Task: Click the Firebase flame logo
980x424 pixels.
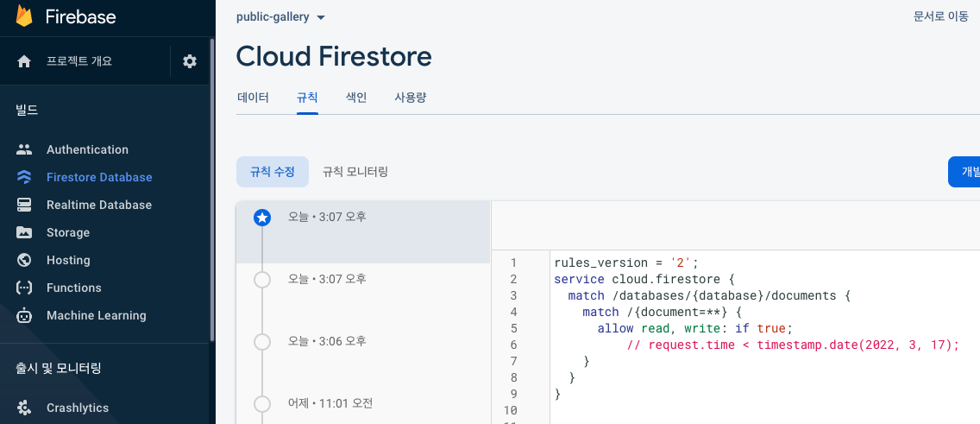Action: point(24,16)
